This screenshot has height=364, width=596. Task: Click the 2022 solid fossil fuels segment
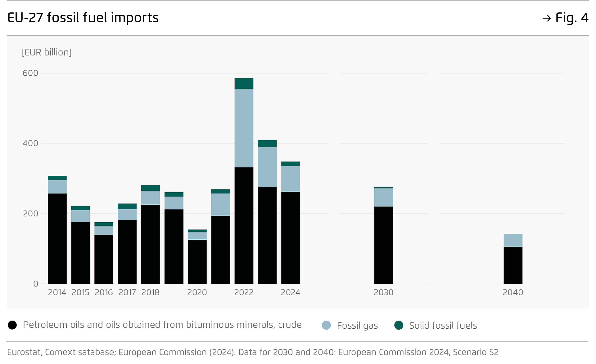244,83
